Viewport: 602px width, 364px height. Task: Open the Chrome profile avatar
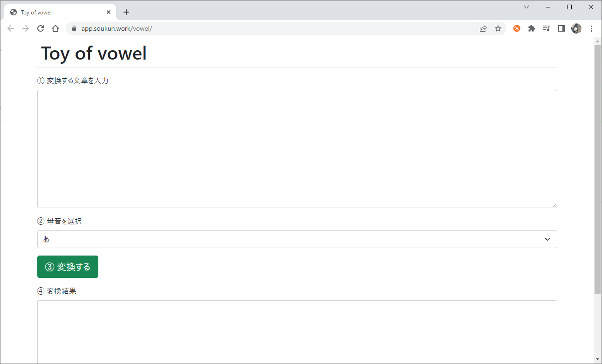click(x=576, y=28)
